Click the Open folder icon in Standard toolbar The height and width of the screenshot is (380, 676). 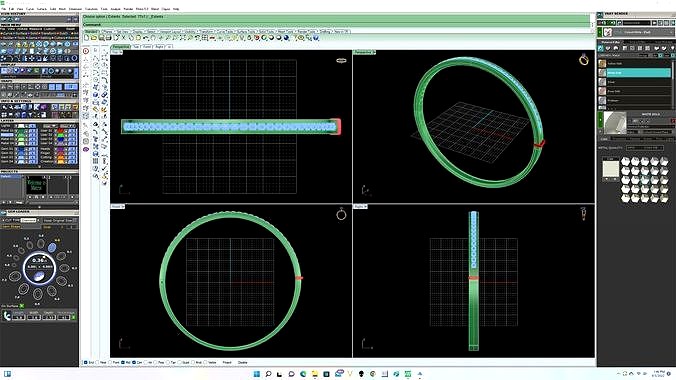(x=94, y=38)
